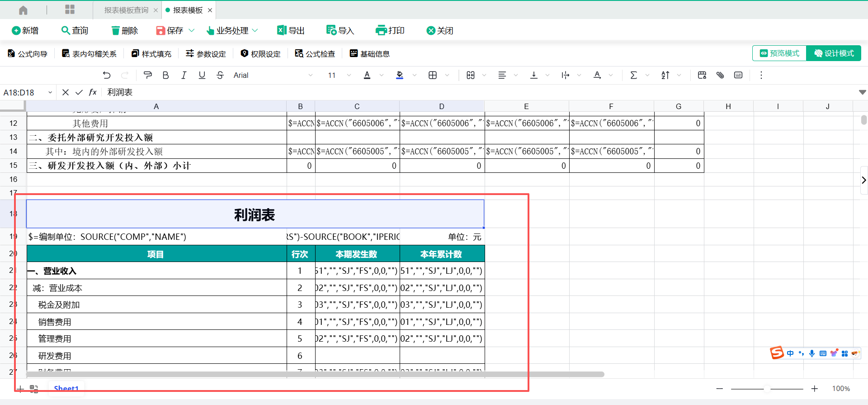Toggle italic formatting
868x405 pixels.
pos(184,75)
